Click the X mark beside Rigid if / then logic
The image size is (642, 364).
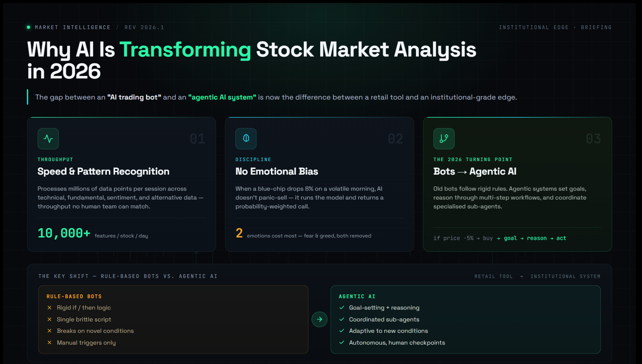[x=49, y=308]
